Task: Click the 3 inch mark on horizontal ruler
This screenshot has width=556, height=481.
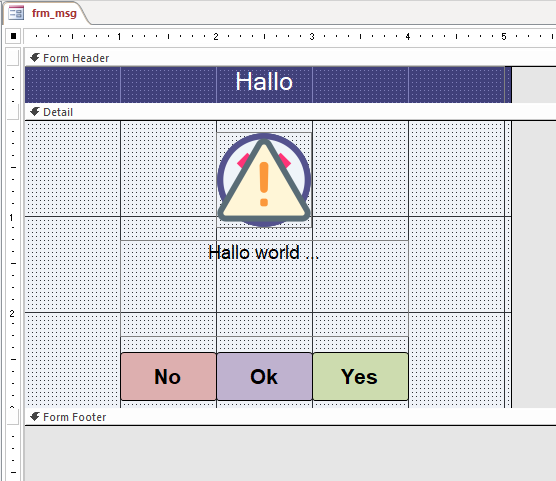Action: point(312,37)
